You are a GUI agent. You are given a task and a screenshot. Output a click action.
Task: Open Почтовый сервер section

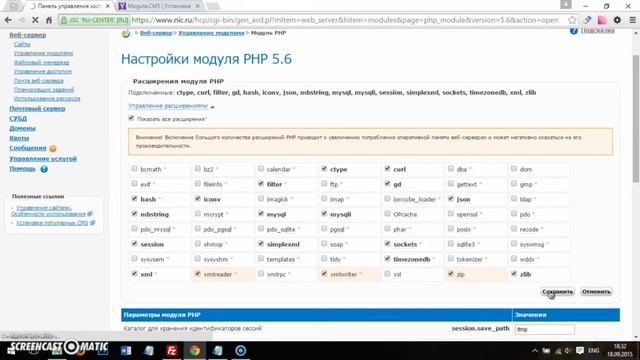click(x=37, y=109)
